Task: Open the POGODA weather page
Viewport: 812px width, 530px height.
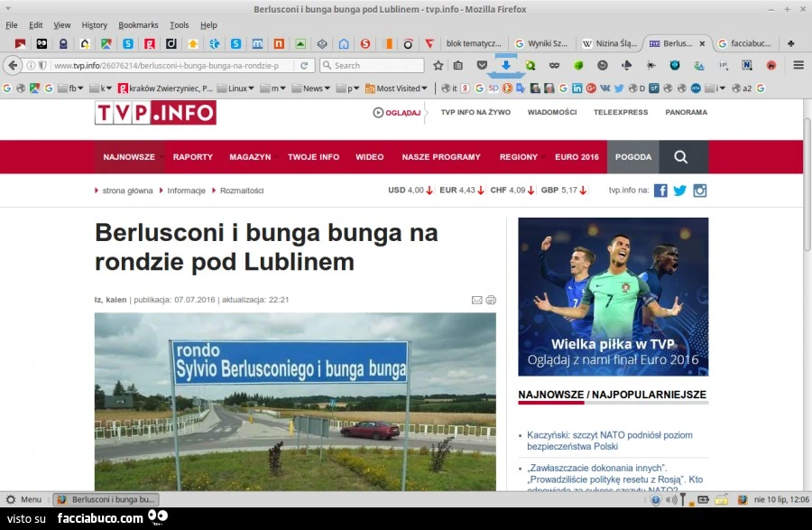Action: pos(632,157)
